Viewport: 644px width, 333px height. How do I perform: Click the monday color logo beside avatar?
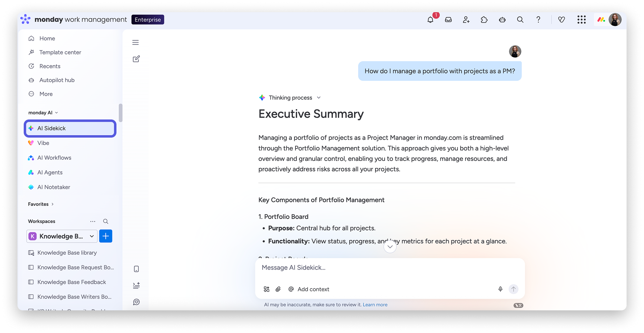(x=601, y=20)
